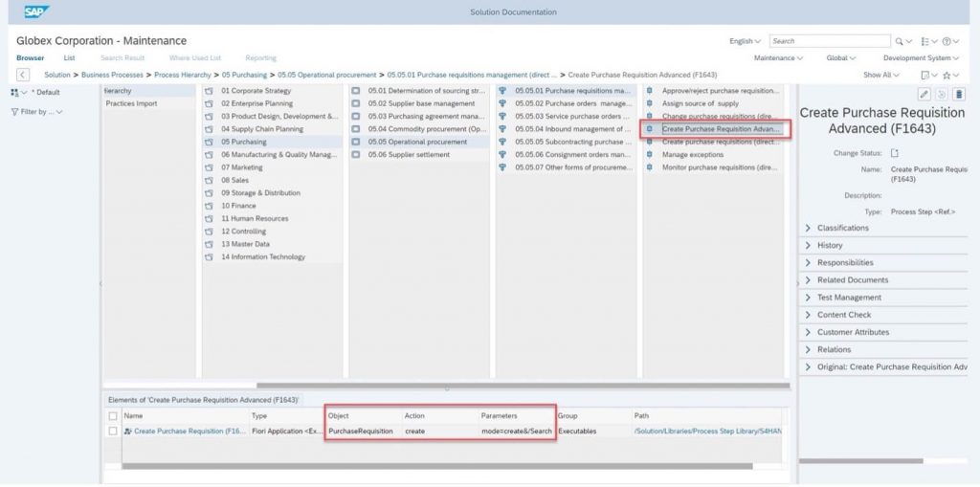
Task: Click the funnel Filter by icon
Action: click(x=15, y=112)
